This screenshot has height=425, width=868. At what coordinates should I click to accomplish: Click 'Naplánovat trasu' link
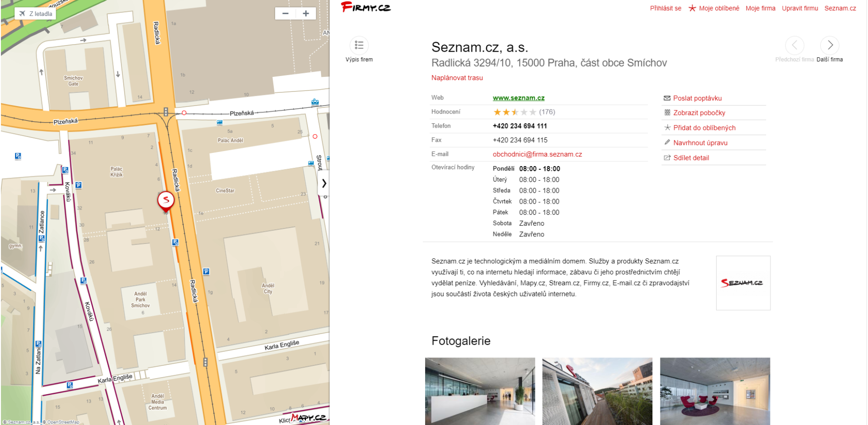[457, 78]
